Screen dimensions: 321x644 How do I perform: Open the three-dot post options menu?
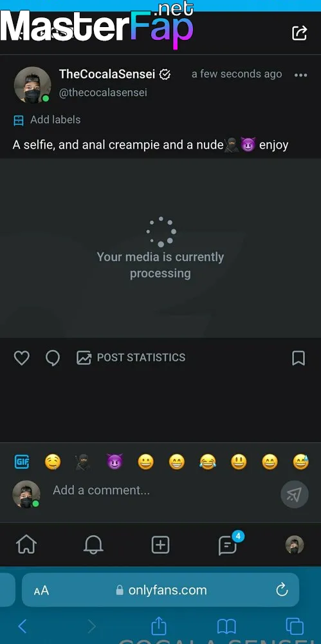(301, 75)
